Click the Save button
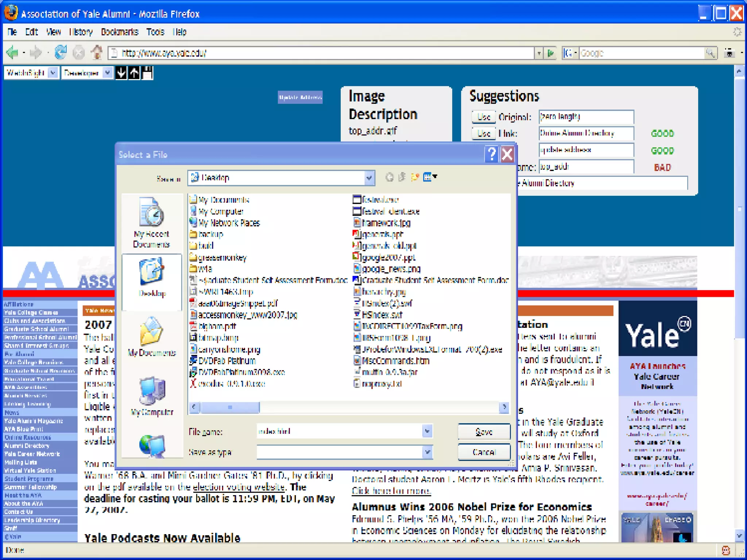The height and width of the screenshot is (560, 747). coord(484,432)
